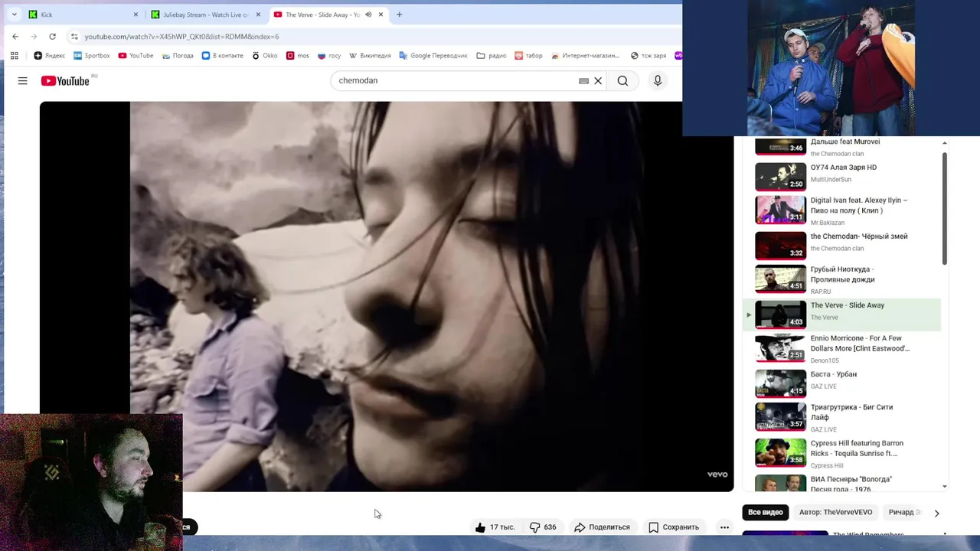Screen dimensions: 980x551
Task: Close the Kick tab
Action: tap(136, 15)
